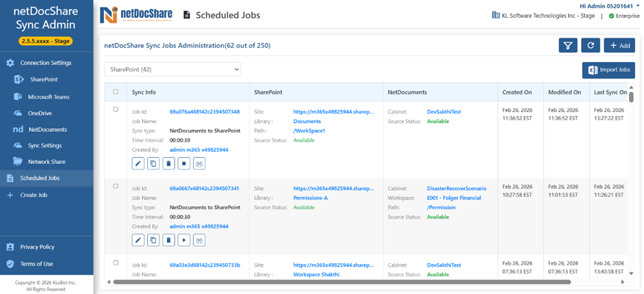
Task: Select the SharePoint icon in sidebar
Action: pos(19,79)
